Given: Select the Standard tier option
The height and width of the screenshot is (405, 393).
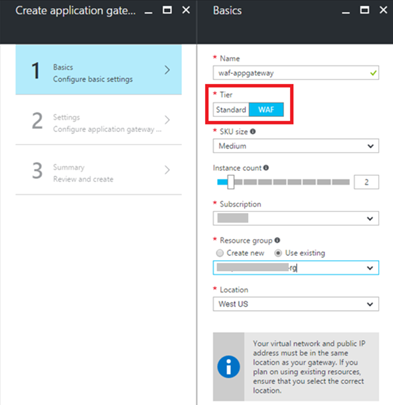Looking at the screenshot, I should click(x=231, y=110).
